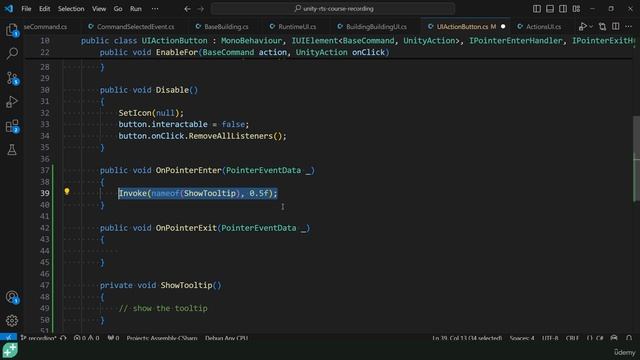Open the Search view in the activity bar
Viewport: 640px width, 360px height.
click(x=12, y=53)
